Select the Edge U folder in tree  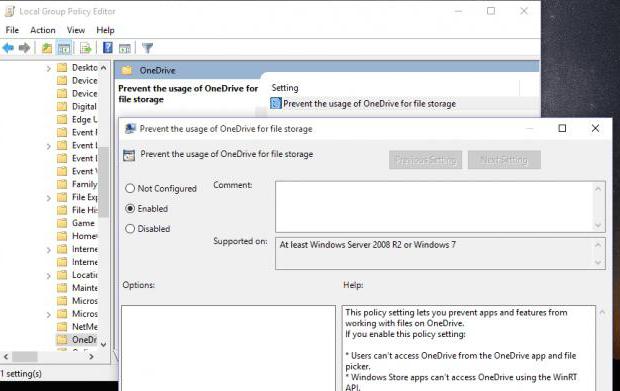coord(77,119)
